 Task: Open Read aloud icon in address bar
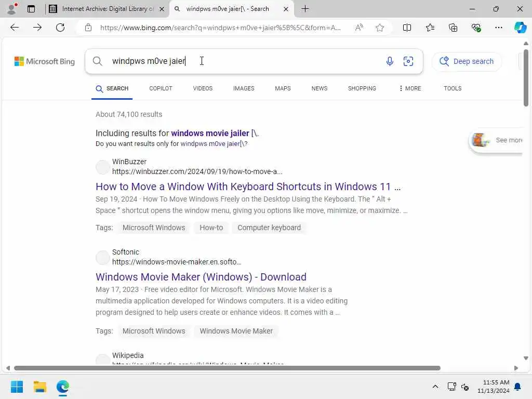(x=359, y=28)
